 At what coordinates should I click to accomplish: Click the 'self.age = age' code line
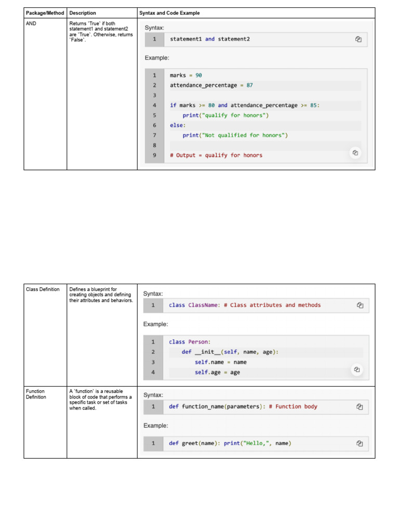pos(217,373)
